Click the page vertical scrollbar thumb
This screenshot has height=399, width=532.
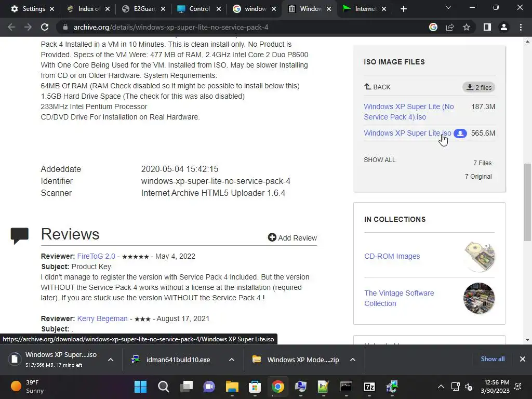(x=527, y=202)
